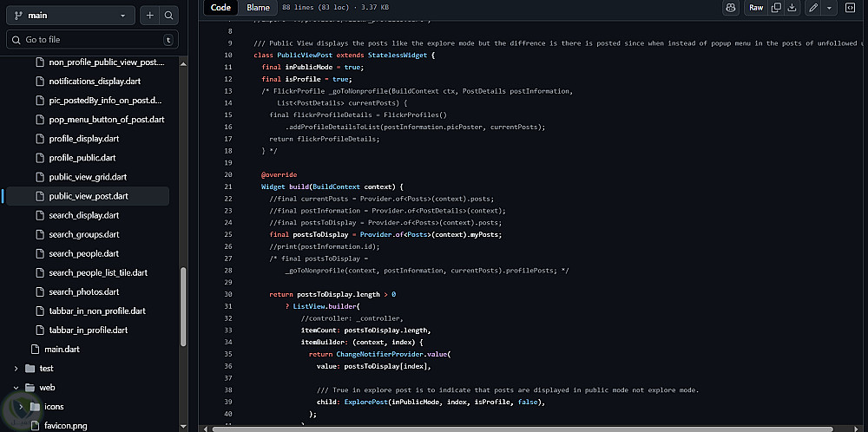Expand the test folder chevron
Viewport: 868px width, 432px height.
[16, 369]
